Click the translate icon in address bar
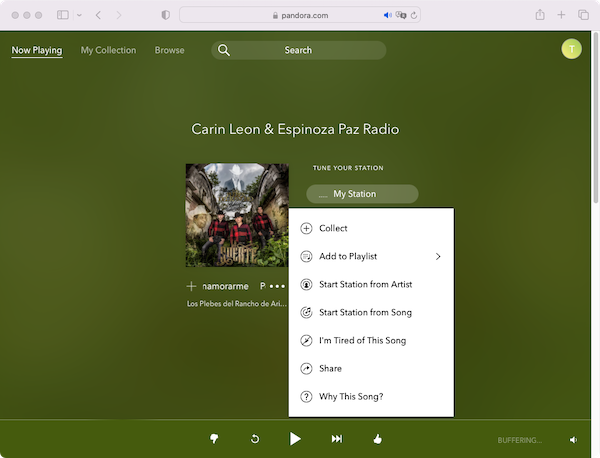The width and height of the screenshot is (600, 458). tap(401, 15)
